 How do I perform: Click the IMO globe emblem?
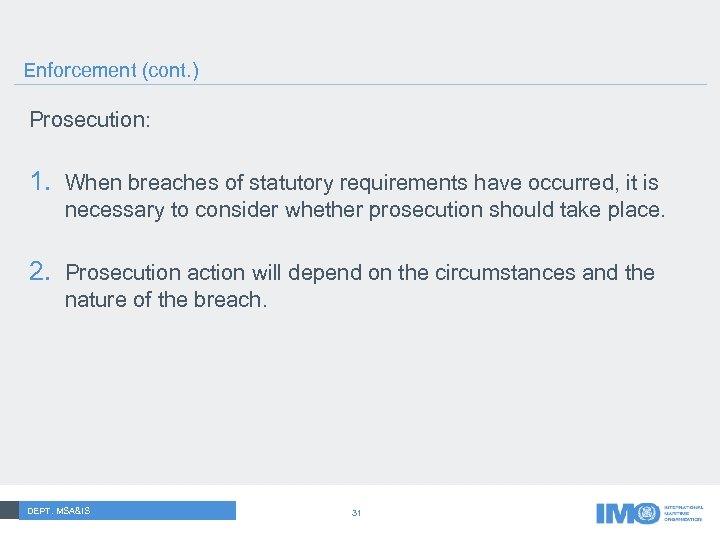coord(649,513)
